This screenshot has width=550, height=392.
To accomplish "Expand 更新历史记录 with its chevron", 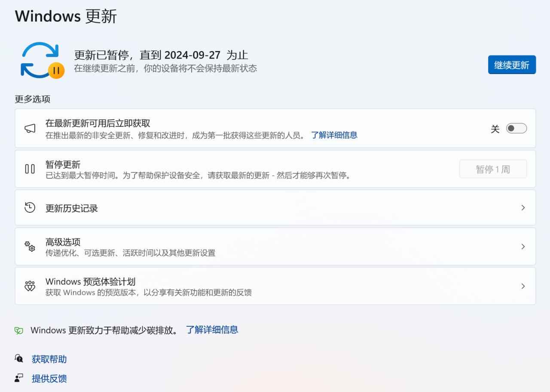I will (523, 207).
